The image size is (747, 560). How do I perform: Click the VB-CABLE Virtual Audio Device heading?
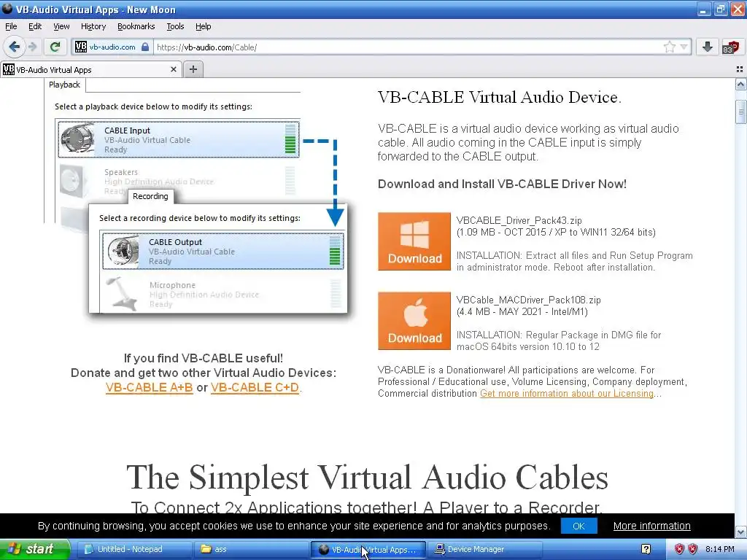pos(500,97)
